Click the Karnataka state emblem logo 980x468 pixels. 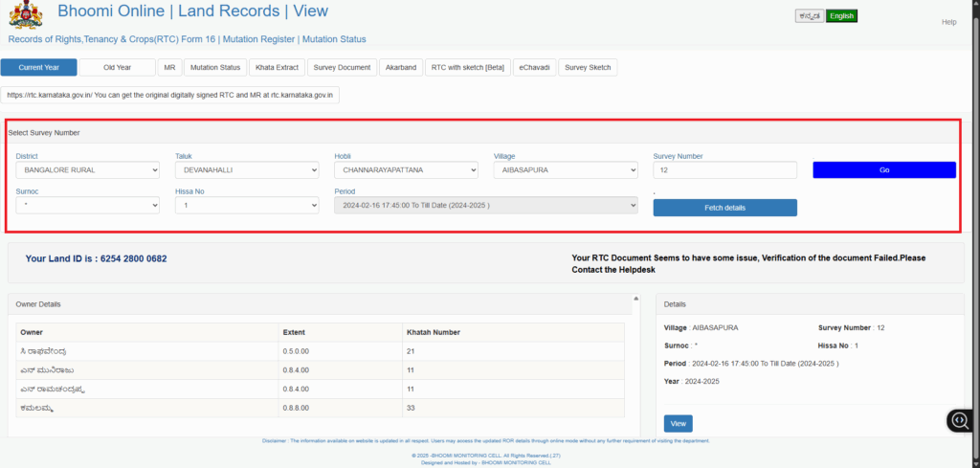[26, 14]
